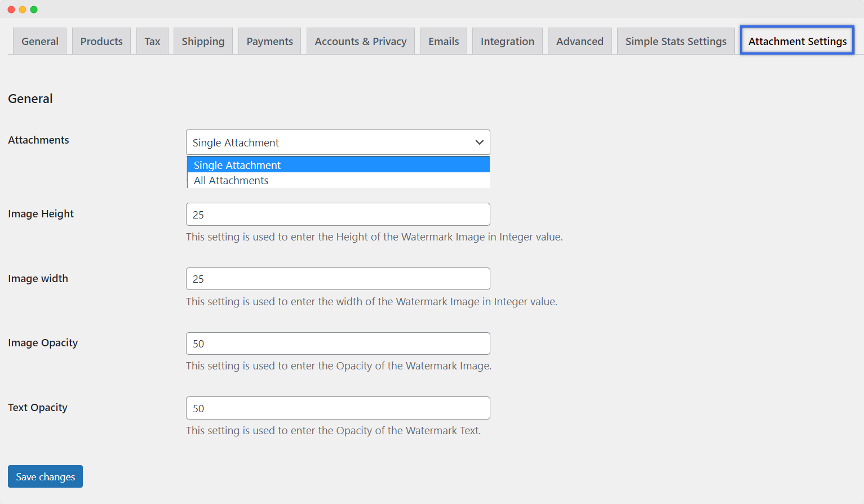Open the Integration tab
Viewport: 864px width, 504px height.
tap(507, 41)
